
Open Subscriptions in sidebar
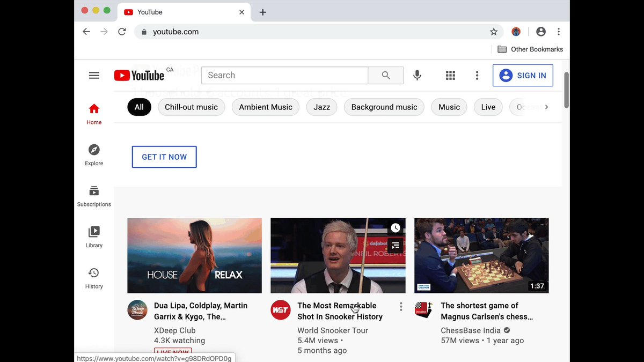coord(94,196)
